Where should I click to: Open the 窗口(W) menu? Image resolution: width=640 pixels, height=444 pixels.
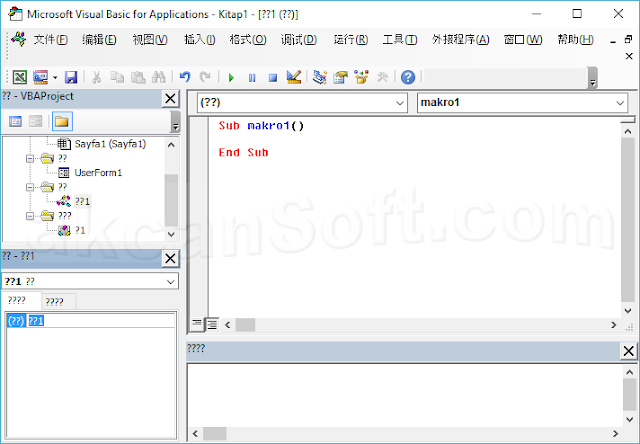(x=523, y=40)
